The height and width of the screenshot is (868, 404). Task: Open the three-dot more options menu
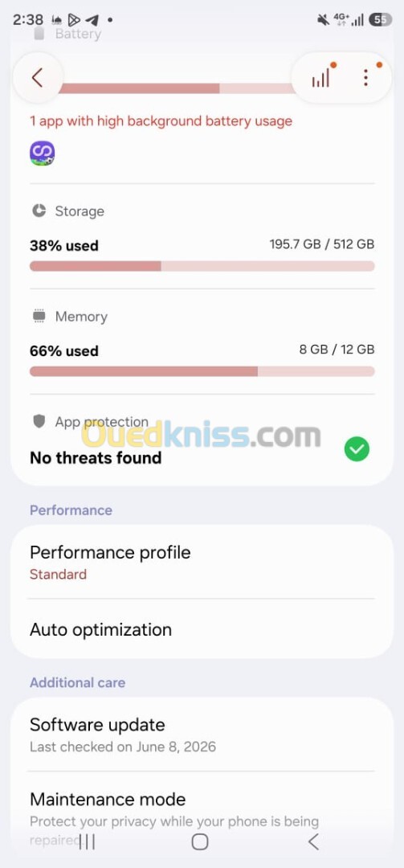coord(365,77)
